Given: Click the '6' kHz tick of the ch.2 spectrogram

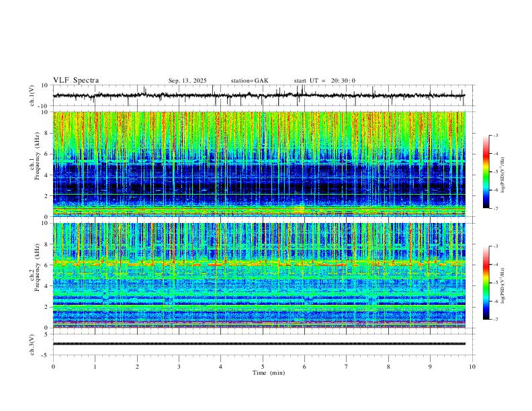Looking at the screenshot, I should point(47,265).
